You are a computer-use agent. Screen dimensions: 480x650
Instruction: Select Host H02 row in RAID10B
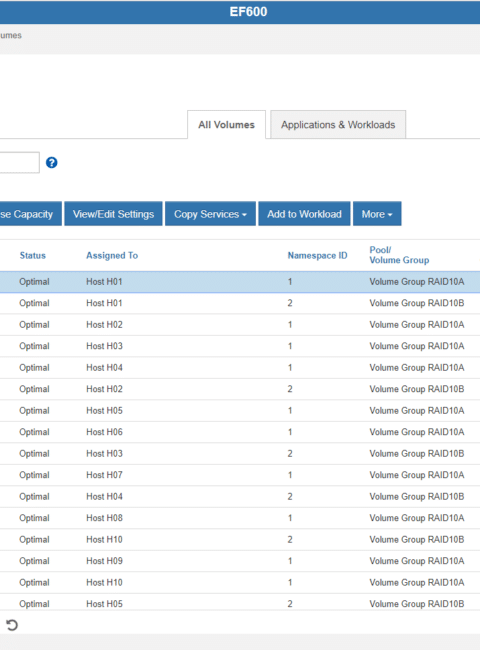pyautogui.click(x=240, y=389)
